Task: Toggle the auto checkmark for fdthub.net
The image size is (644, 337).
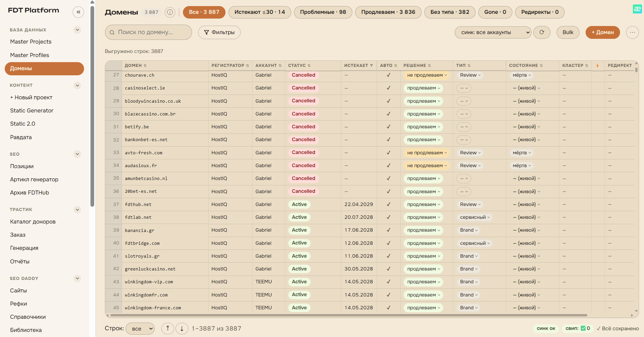Action: coord(388,204)
